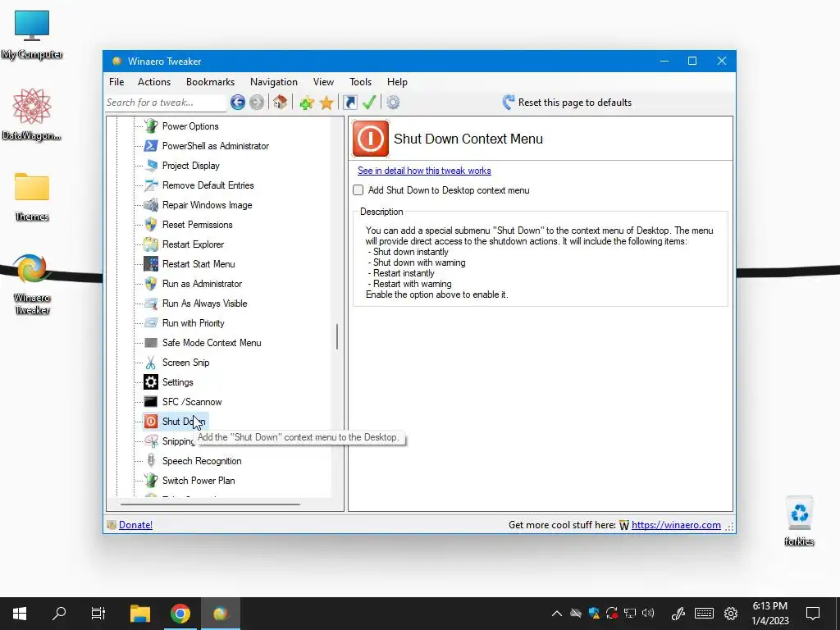Click the tree panel horizontal scrollbar
Viewport: 840px width, 630px height.
(x=210, y=504)
